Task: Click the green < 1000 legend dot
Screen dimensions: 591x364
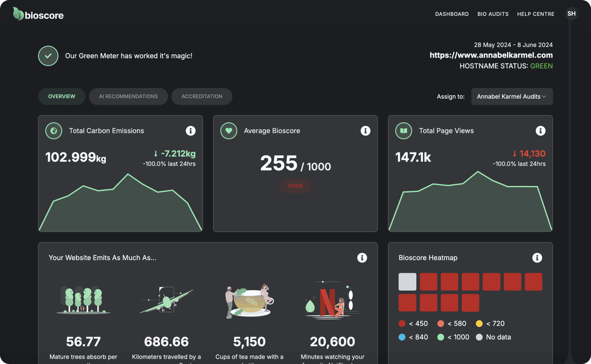Action: (441, 337)
